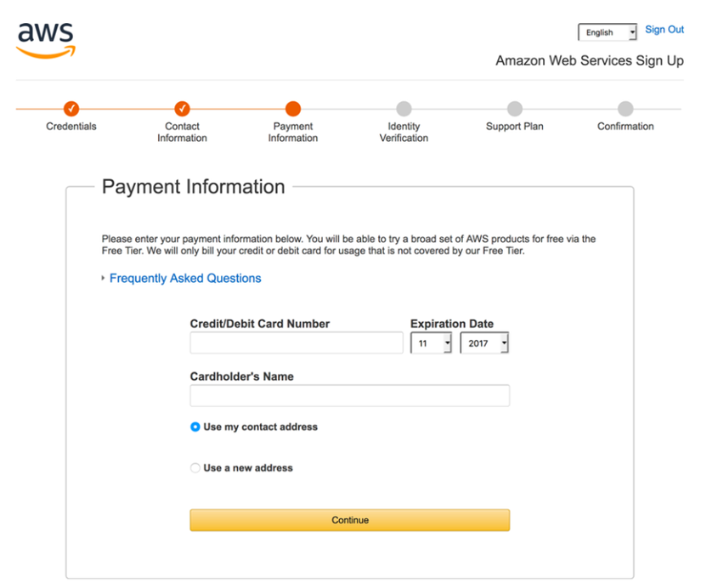This screenshot has width=701, height=588.
Task: Click the Credentials step checkmark circle
Action: [x=71, y=109]
